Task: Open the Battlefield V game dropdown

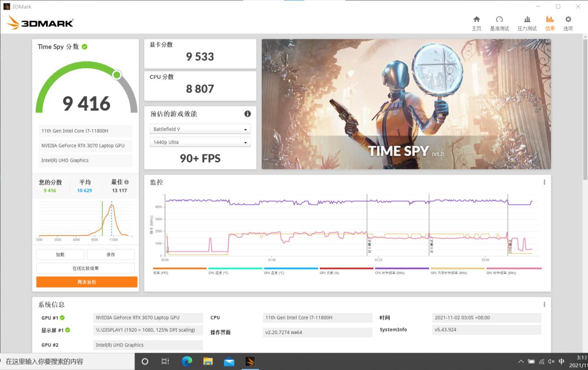Action: [200, 129]
